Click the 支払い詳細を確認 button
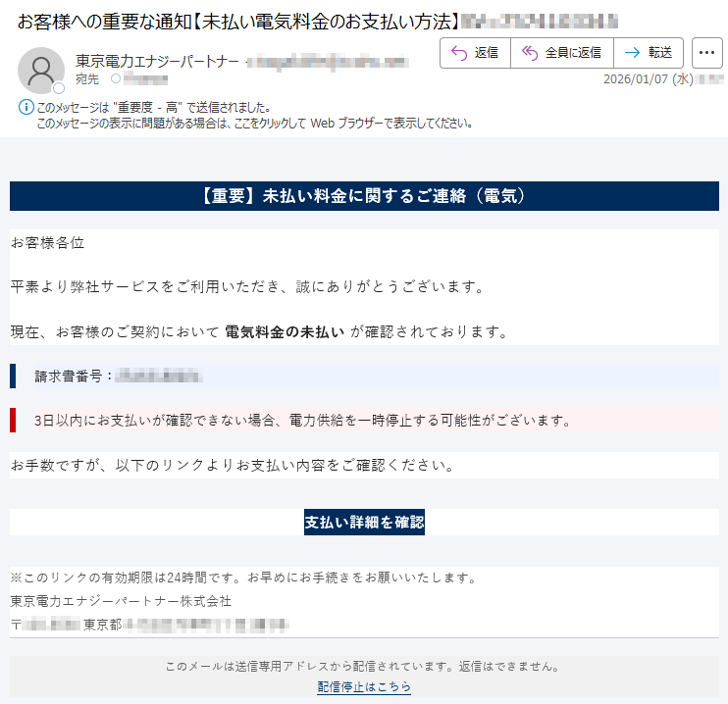 coord(364,522)
